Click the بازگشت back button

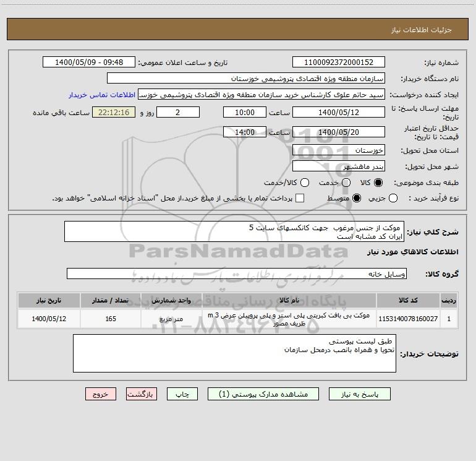click(x=142, y=394)
